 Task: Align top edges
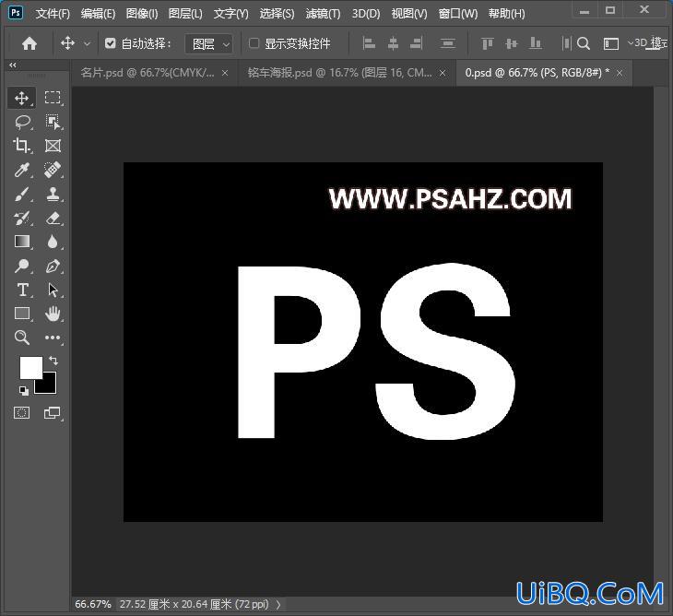(x=487, y=43)
